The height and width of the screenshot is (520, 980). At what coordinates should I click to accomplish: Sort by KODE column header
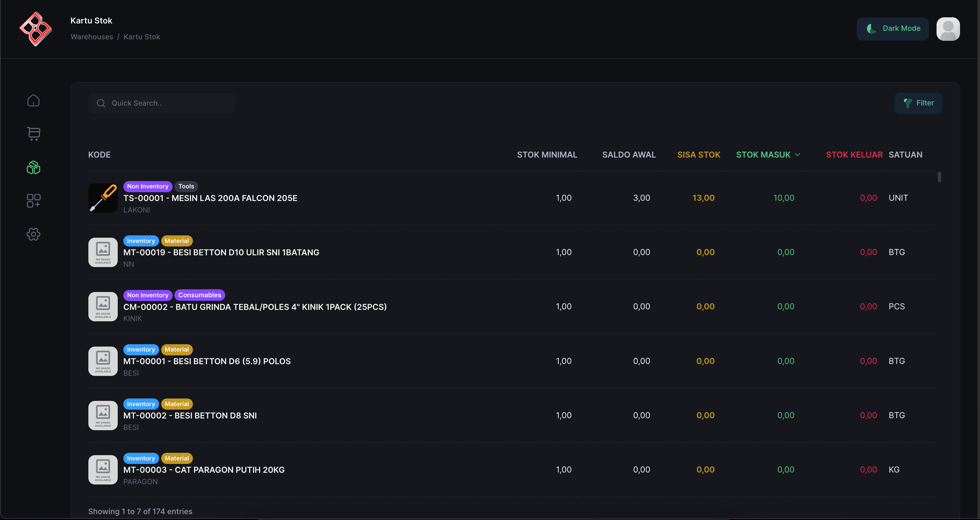click(99, 155)
